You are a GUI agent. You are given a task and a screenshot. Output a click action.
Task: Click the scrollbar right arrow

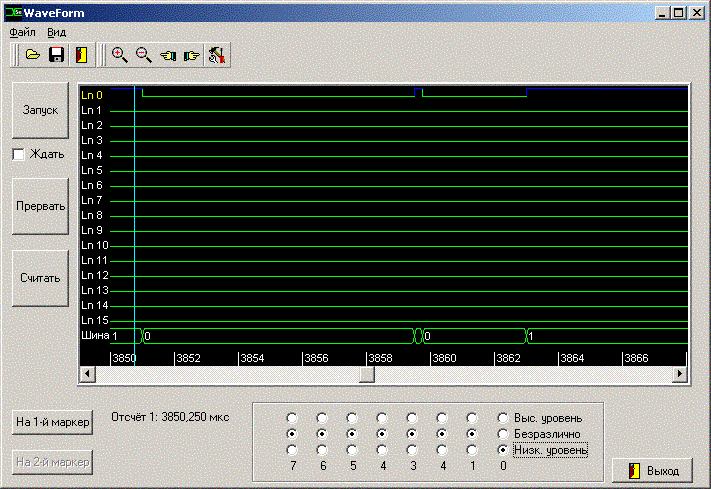[x=680, y=374]
